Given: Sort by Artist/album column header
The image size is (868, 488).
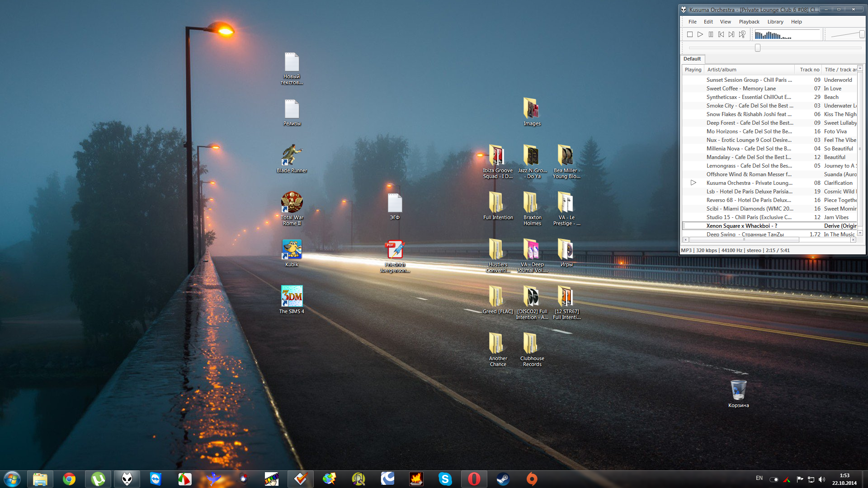Looking at the screenshot, I should point(722,70).
